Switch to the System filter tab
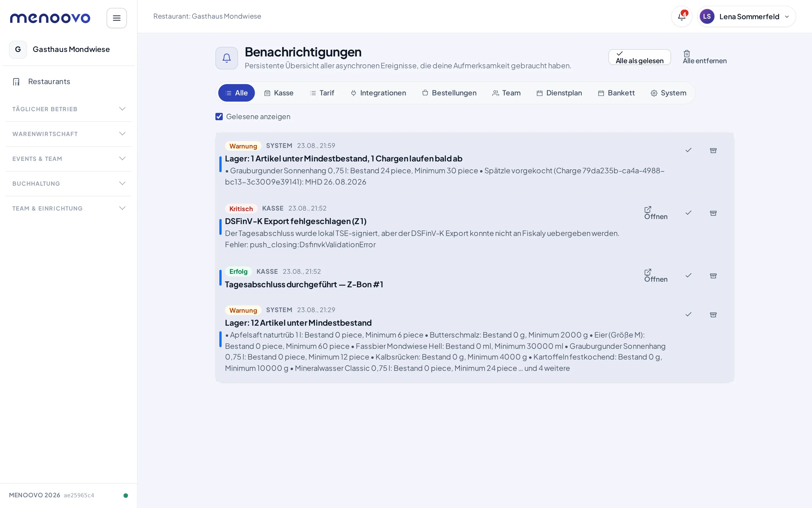This screenshot has width=812, height=508. point(668,93)
